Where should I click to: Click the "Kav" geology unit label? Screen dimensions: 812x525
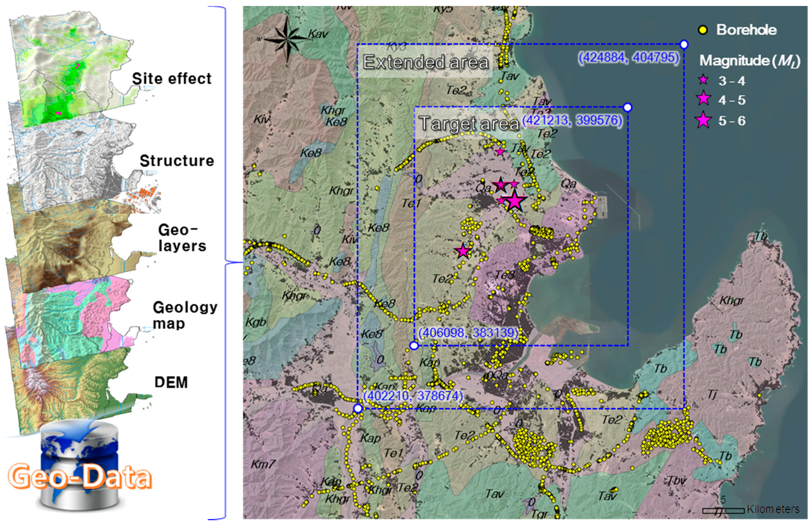coord(318,34)
